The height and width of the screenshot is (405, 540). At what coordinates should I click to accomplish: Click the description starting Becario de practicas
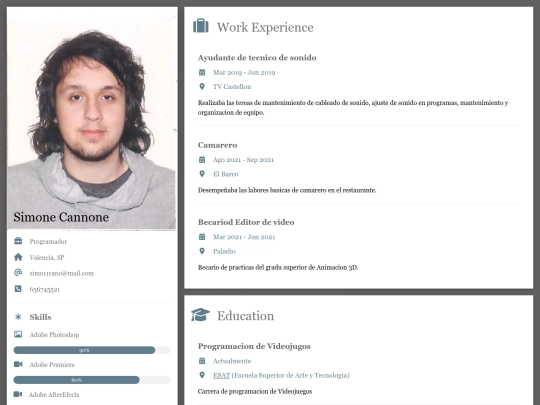278,267
